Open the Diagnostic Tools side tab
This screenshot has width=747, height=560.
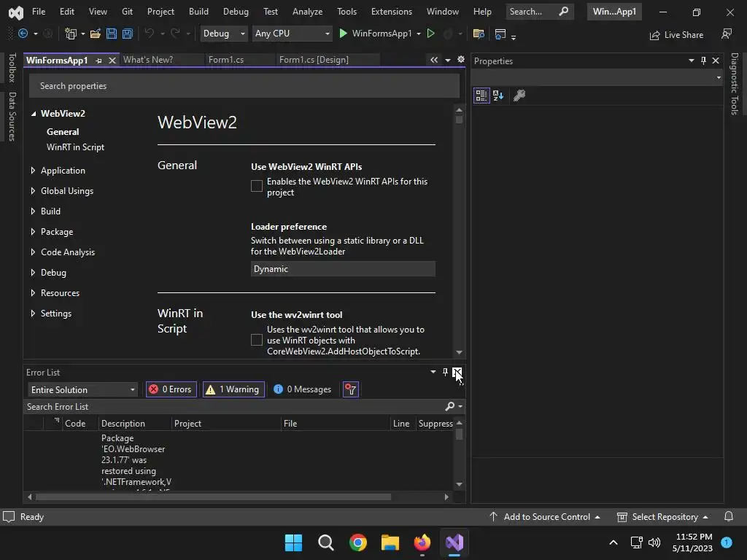pyautogui.click(x=735, y=84)
